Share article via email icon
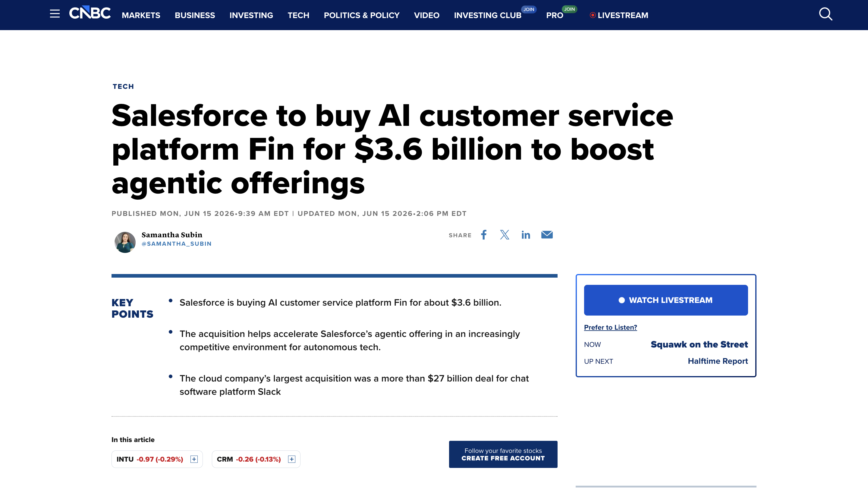The height and width of the screenshot is (489, 868). click(547, 235)
